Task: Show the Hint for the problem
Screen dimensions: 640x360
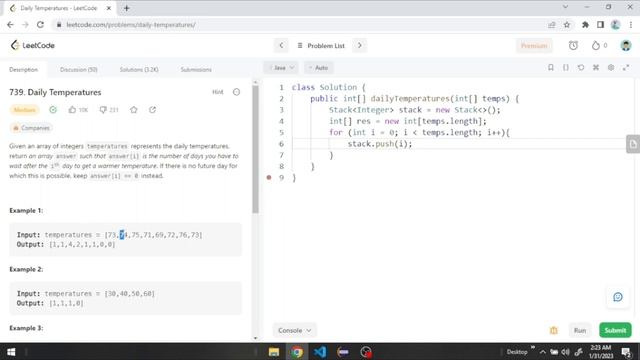Action: tap(218, 92)
